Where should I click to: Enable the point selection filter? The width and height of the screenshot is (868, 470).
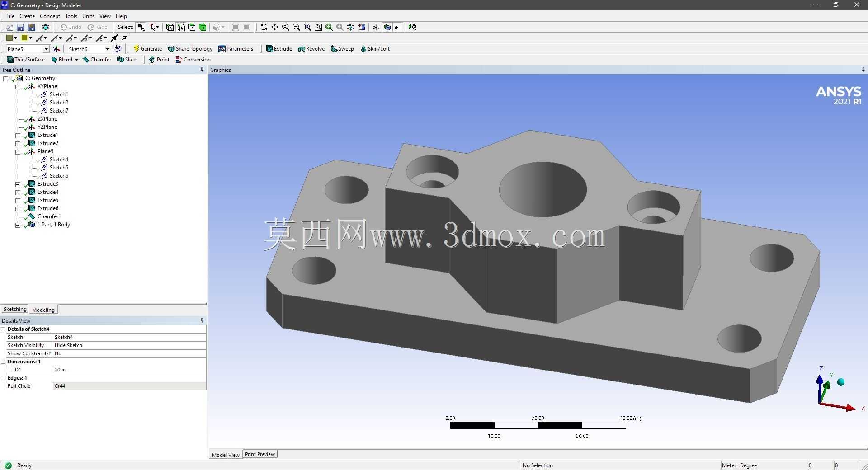(x=170, y=27)
